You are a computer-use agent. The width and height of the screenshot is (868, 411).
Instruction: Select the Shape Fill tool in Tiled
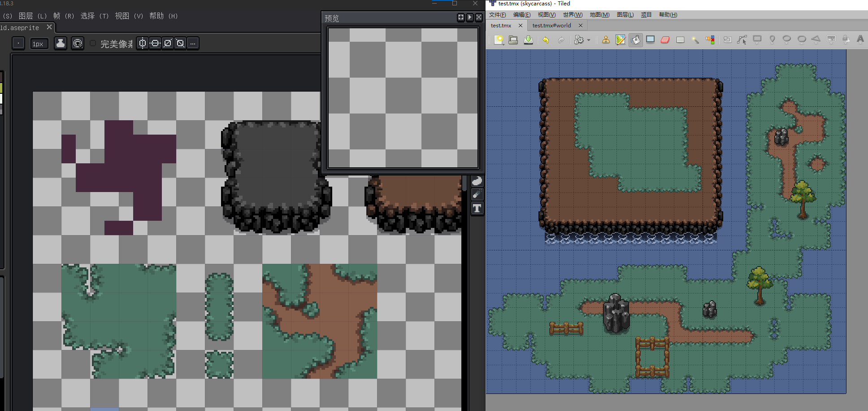click(x=651, y=40)
